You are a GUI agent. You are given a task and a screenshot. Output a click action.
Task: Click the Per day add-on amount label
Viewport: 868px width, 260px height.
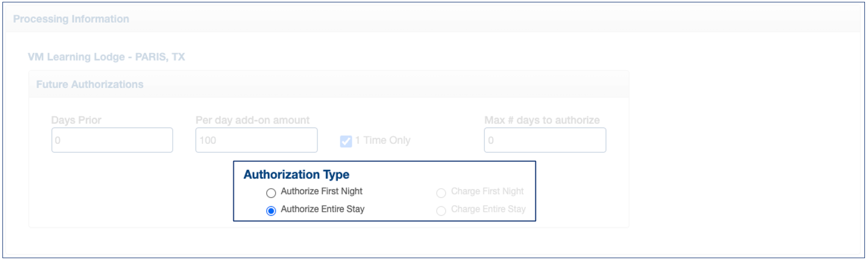coord(252,120)
